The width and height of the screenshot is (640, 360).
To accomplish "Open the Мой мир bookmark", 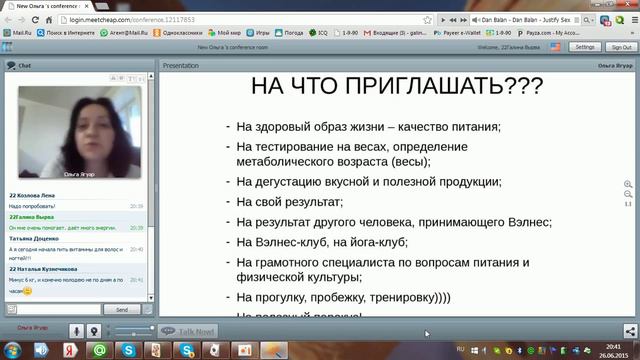I will coord(224,33).
